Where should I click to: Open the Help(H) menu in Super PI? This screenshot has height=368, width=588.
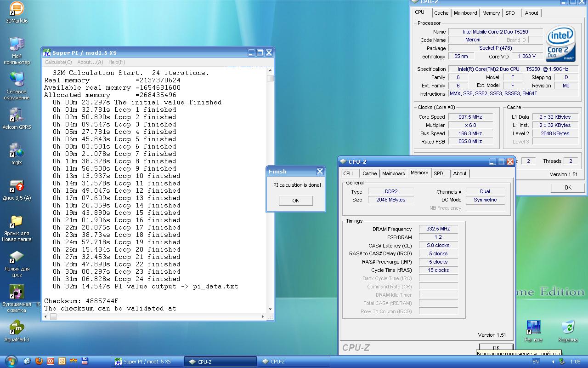click(x=117, y=62)
